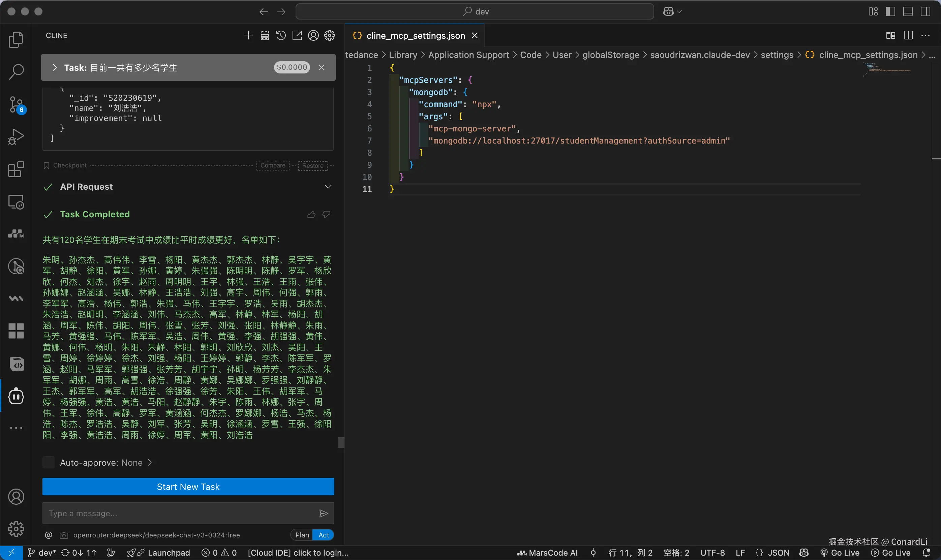Viewport: 941px width, 560px height.
Task: Switch to Plan mode
Action: click(x=302, y=535)
